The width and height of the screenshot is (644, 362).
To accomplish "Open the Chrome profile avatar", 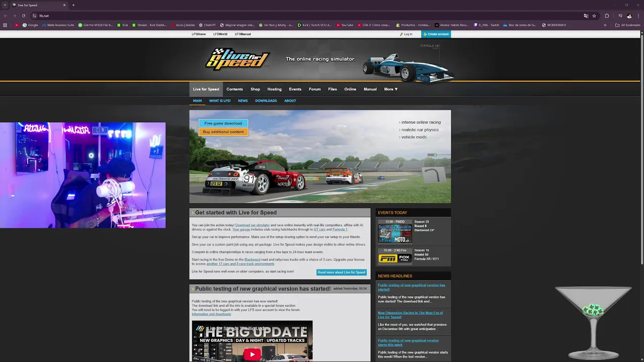I will [629, 16].
